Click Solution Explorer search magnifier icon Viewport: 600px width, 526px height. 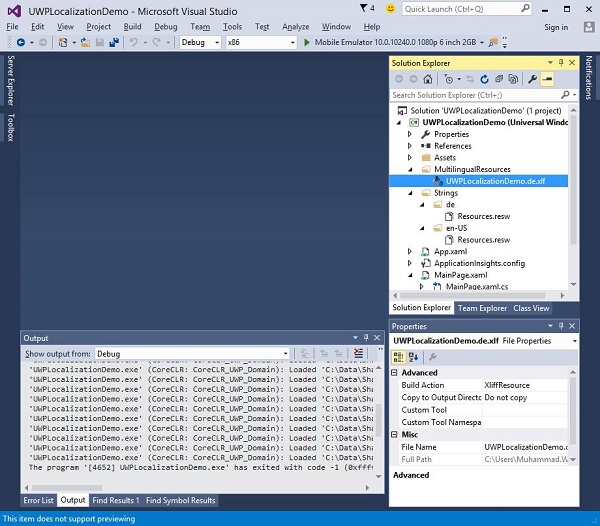(565, 95)
